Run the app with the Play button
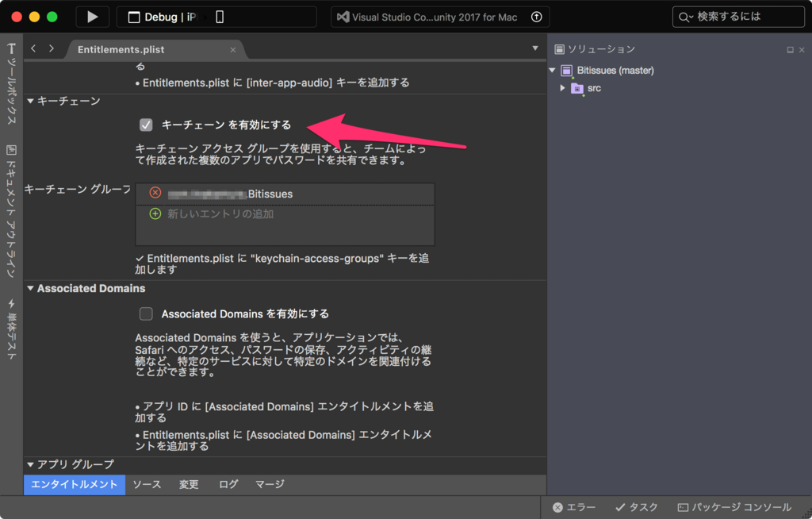Screen dimensions: 812x519 pyautogui.click(x=92, y=16)
